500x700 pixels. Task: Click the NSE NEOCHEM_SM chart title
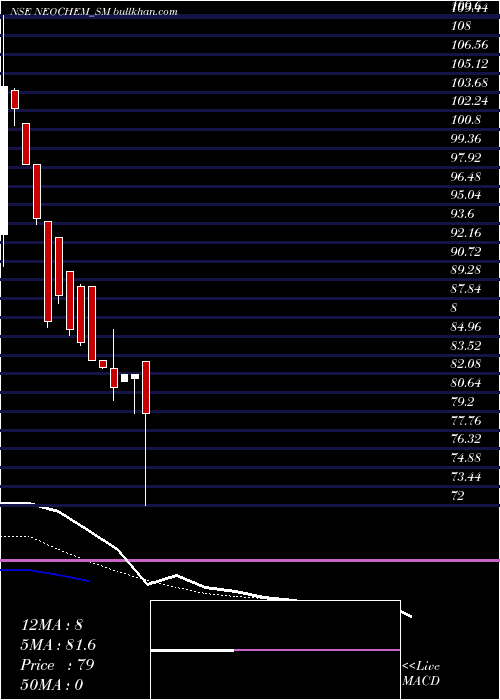[x=94, y=12]
